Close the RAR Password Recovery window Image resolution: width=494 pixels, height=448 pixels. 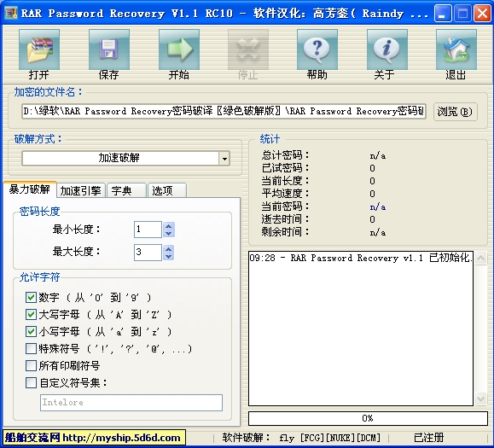point(482,14)
